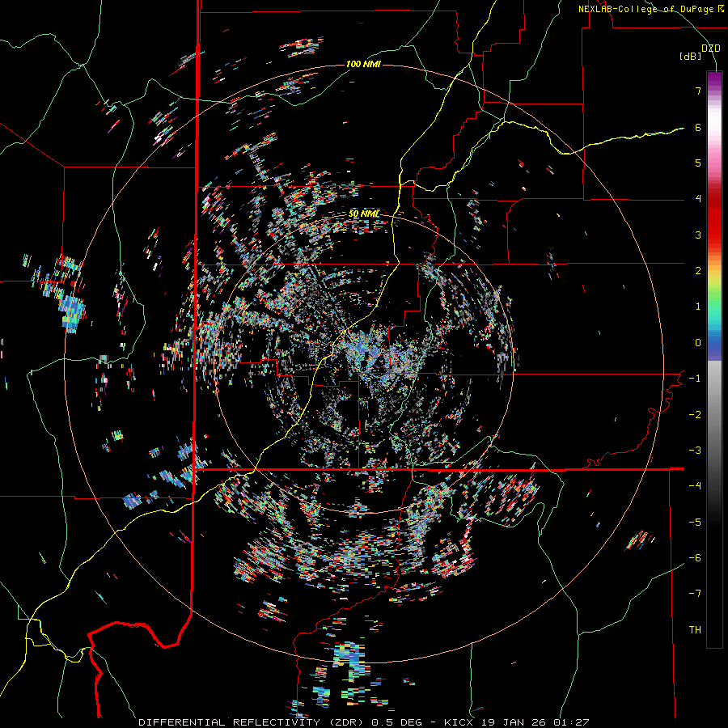The height and width of the screenshot is (728, 728).
Task: Click the 0 value on the color scale
Action: pos(698,343)
